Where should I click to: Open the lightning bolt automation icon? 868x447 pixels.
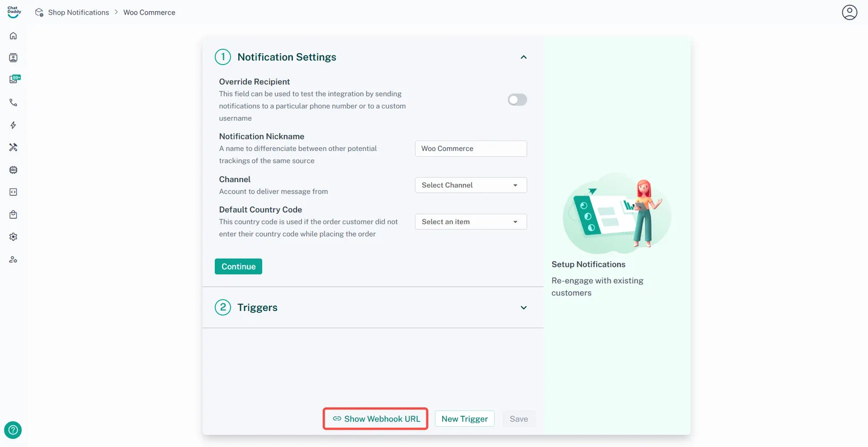pyautogui.click(x=14, y=125)
